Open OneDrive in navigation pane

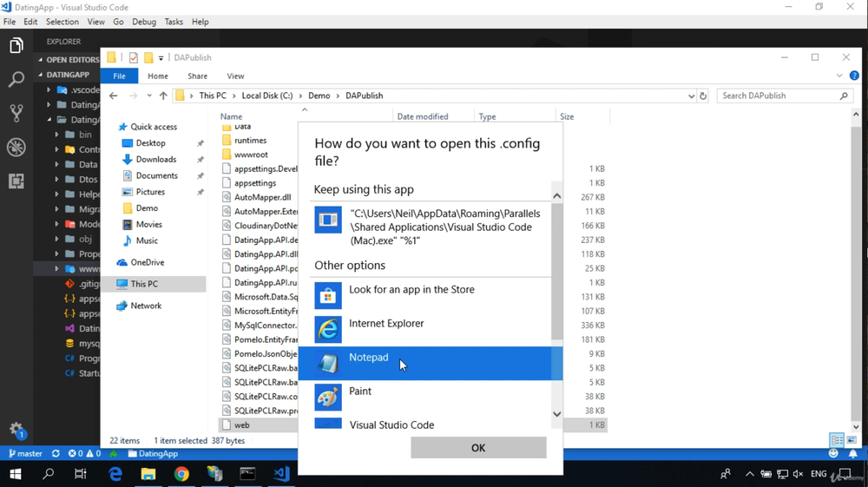pyautogui.click(x=148, y=262)
